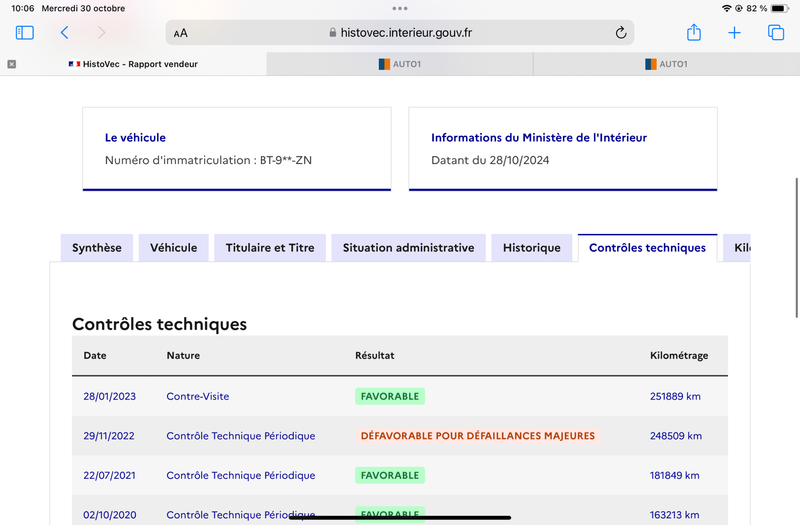Open the Véhicule tab
This screenshot has height=525, width=800.
[173, 247]
